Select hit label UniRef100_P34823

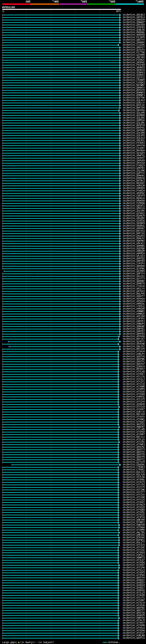pos(133,165)
